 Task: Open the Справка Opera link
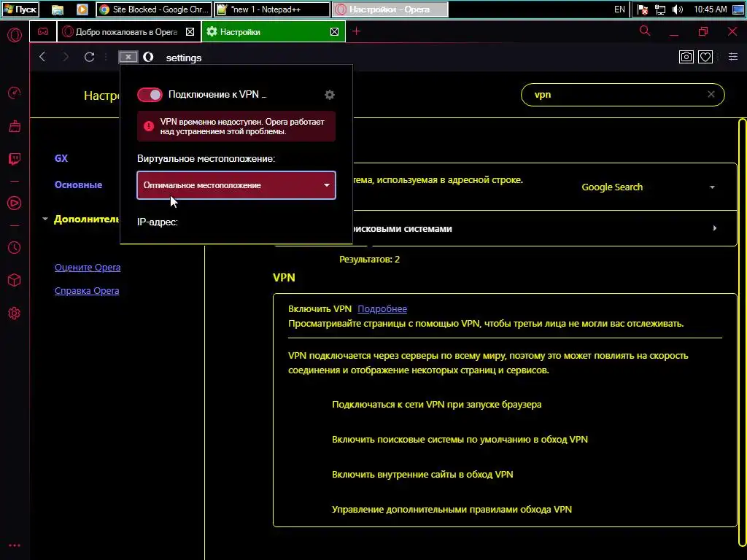(87, 291)
